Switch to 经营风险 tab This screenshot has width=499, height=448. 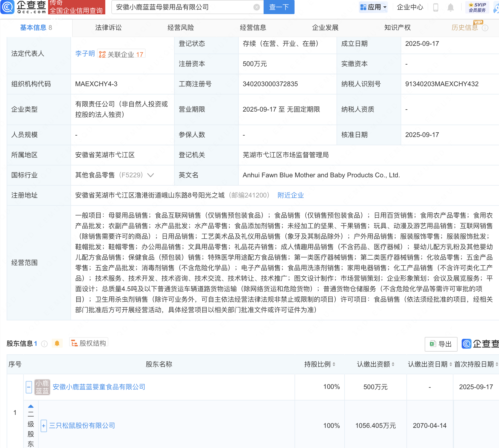[x=181, y=28]
